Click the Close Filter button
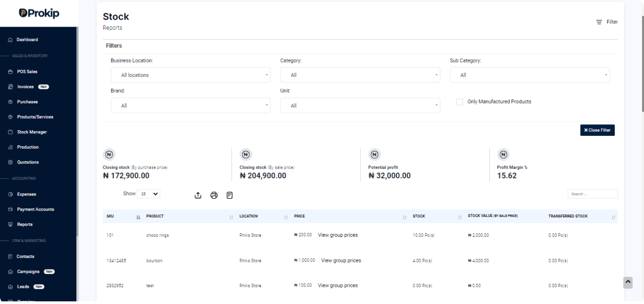The height and width of the screenshot is (304, 644). tap(597, 130)
